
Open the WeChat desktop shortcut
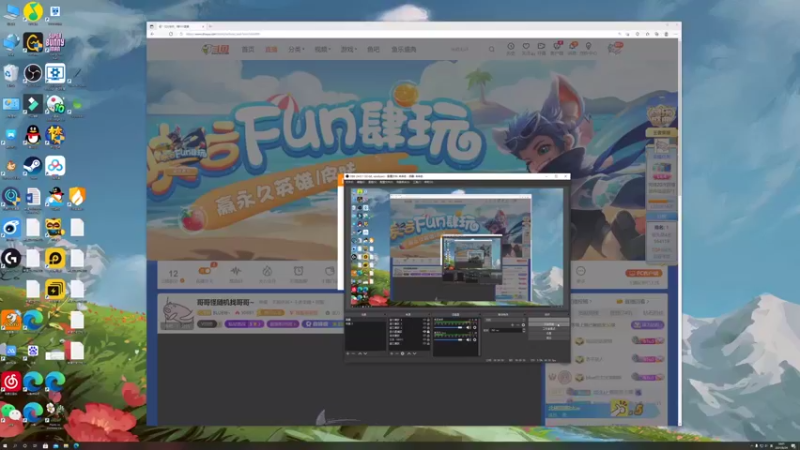point(11,412)
